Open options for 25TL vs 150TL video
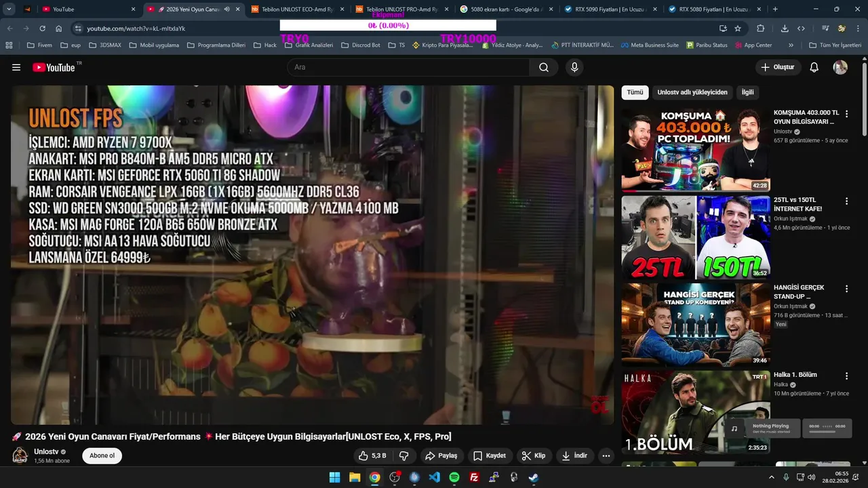The image size is (868, 488). tap(846, 201)
